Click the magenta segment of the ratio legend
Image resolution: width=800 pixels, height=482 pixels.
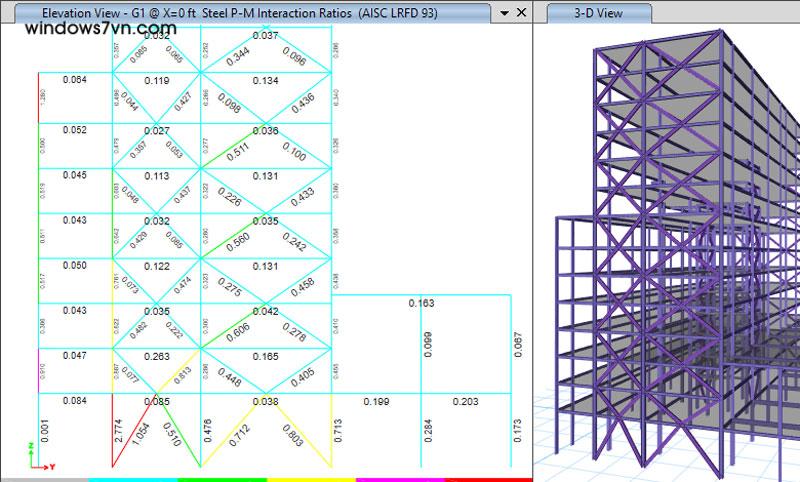pyautogui.click(x=400, y=479)
